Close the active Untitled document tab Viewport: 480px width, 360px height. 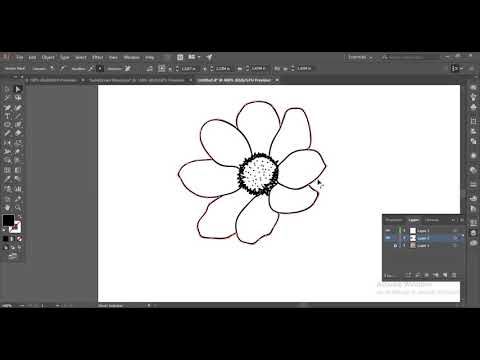(277, 80)
